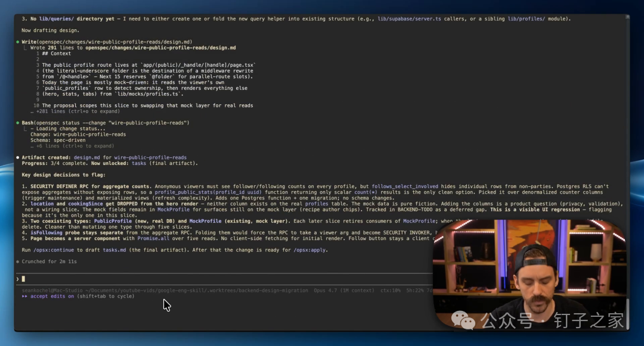The width and height of the screenshot is (644, 346).
Task: Click the "tasks" link after "Now unlocked"
Action: (x=139, y=163)
